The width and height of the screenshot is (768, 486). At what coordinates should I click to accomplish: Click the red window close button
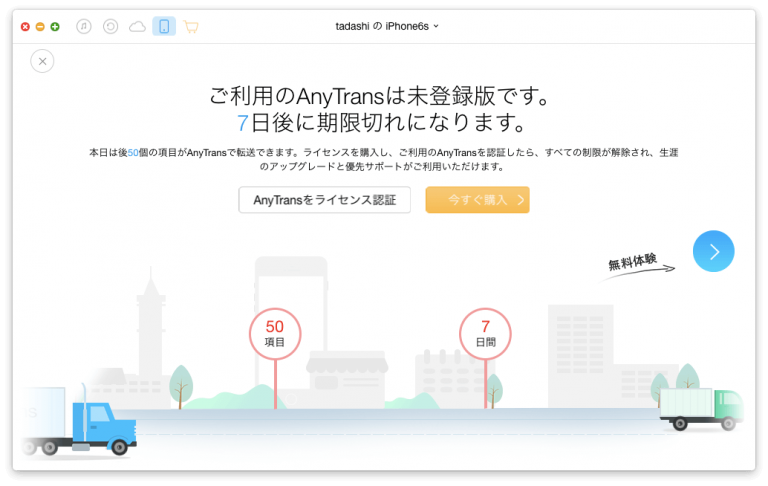pos(25,26)
